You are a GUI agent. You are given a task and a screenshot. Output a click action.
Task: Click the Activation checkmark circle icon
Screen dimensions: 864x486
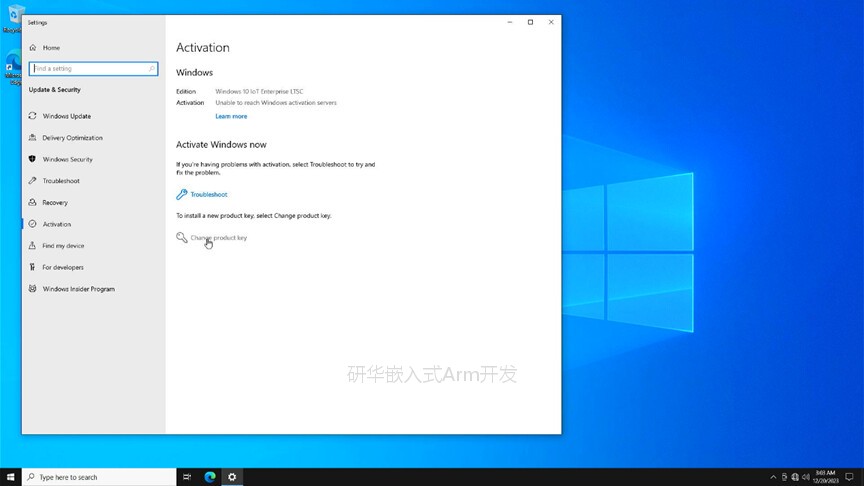pyautogui.click(x=33, y=224)
